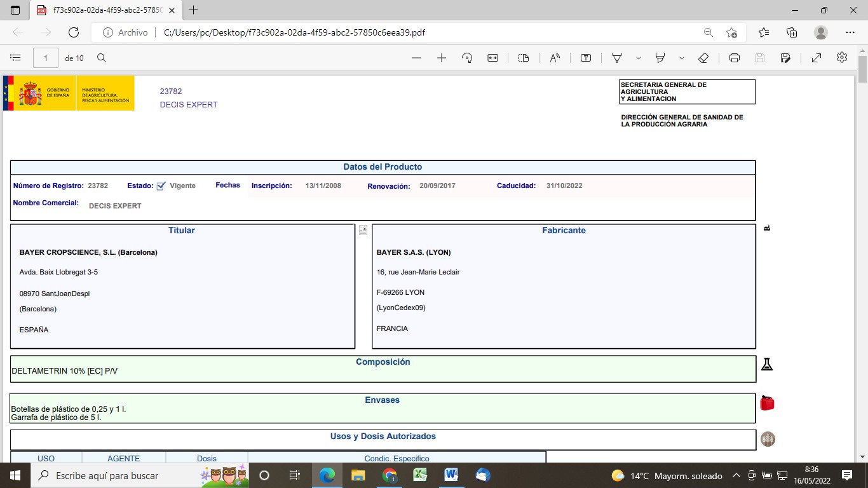This screenshot has height=488, width=868.
Task: Open the Edge Settings and more menu
Action: tap(850, 32)
